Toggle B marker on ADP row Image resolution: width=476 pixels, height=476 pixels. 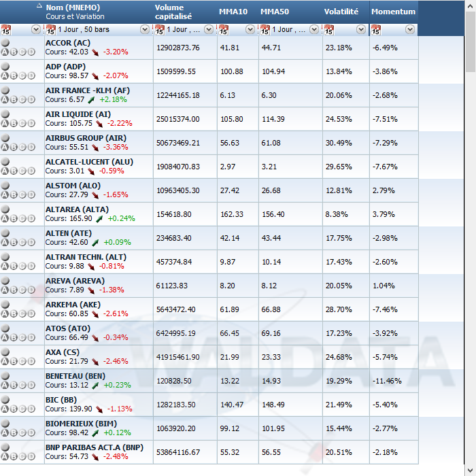[14, 75]
